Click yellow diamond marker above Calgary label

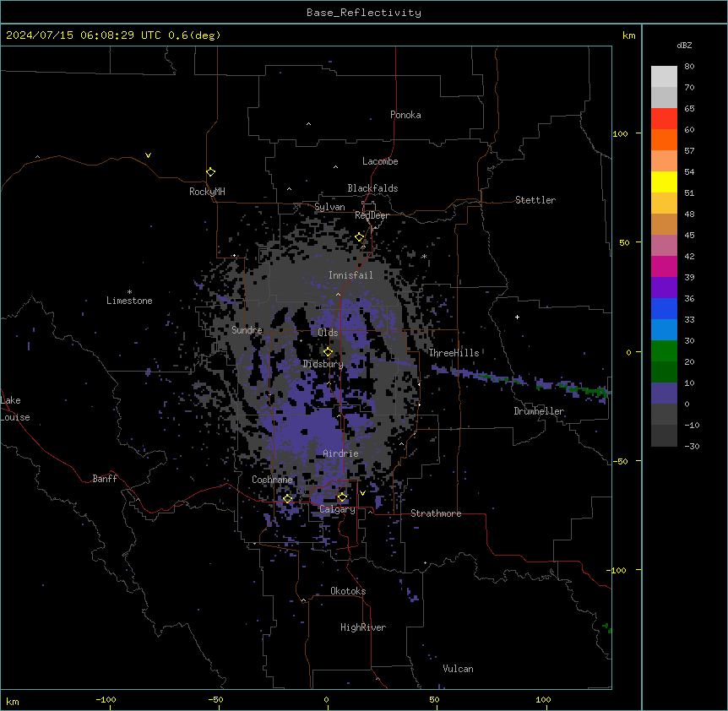342,497
